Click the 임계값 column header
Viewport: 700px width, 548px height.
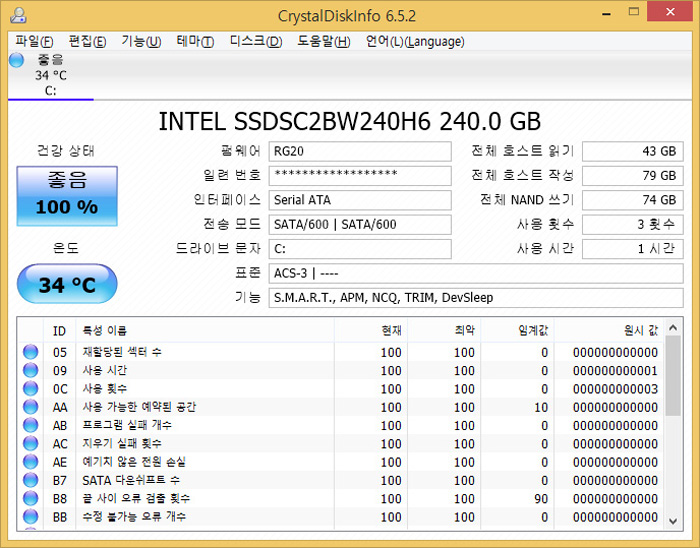click(x=517, y=331)
